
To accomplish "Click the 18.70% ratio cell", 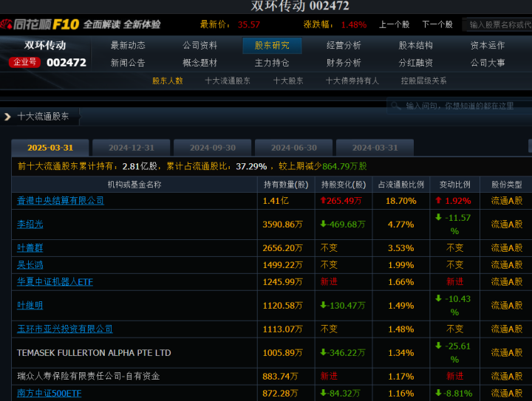I will [401, 201].
